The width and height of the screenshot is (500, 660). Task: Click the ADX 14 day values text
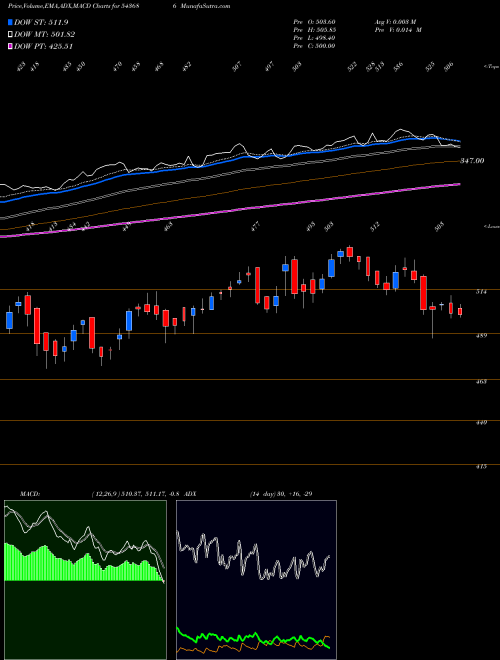281,494
